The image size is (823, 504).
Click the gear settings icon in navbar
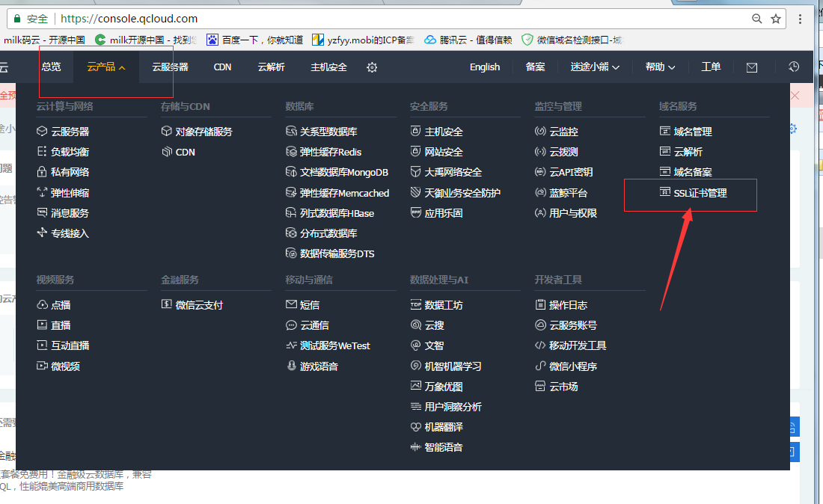tap(372, 67)
